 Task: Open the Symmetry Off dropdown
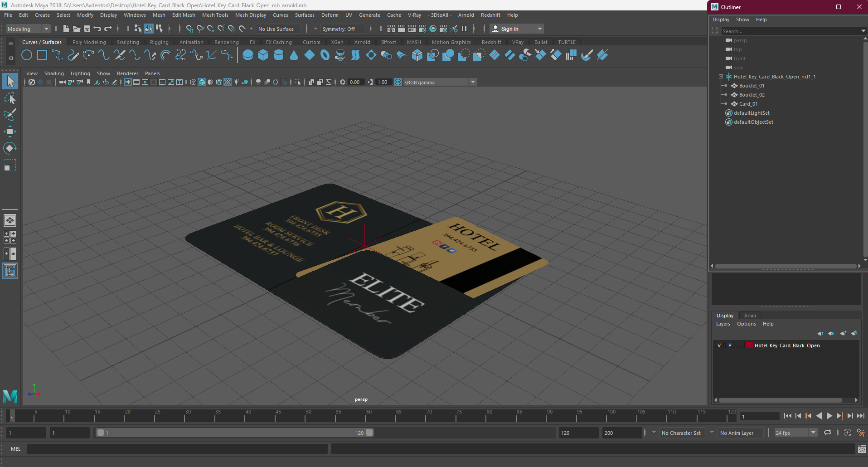343,29
